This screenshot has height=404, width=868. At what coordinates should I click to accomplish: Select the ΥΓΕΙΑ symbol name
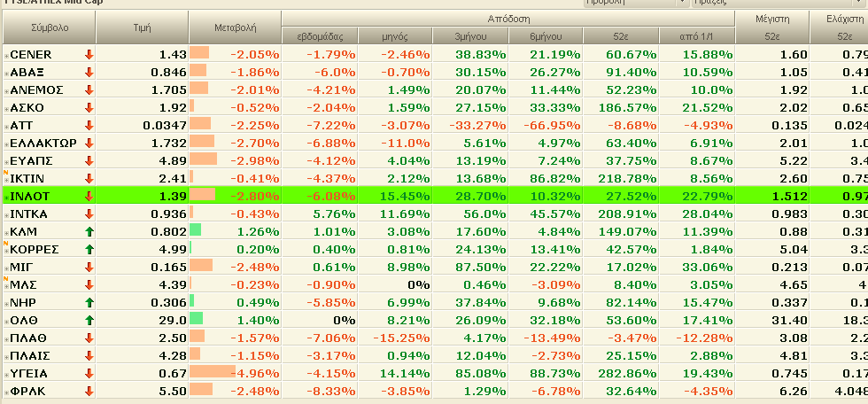[28, 373]
